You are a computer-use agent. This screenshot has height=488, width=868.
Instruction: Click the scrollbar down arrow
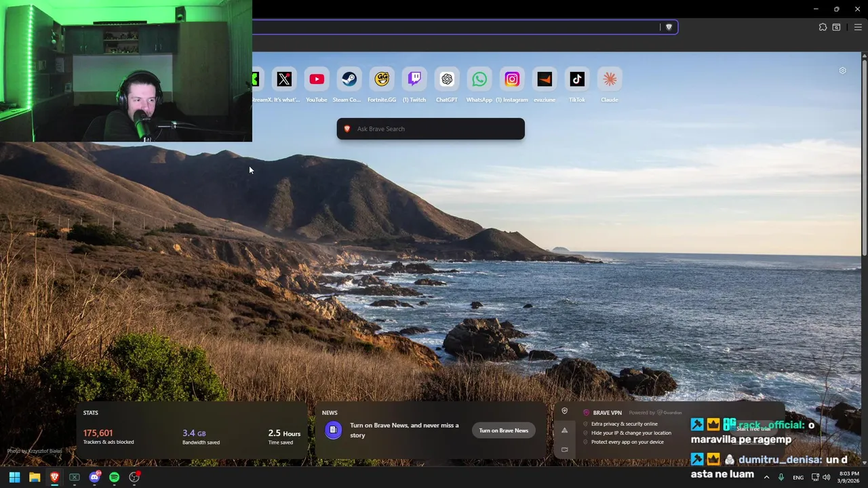pos(865,463)
